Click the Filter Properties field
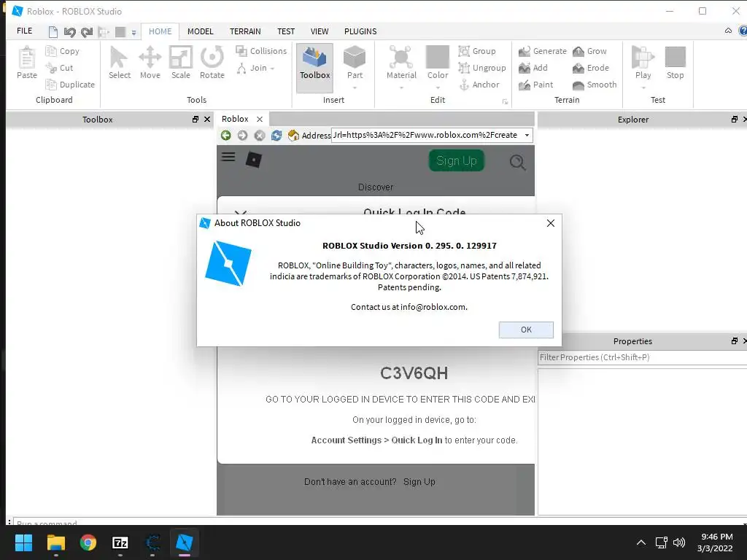This screenshot has width=747, height=560. pos(642,357)
